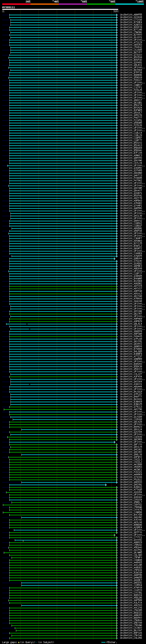The width and height of the screenshot is (146, 644).
Task: Click the label UniRef100_C1MPK4
Action: click(131, 585)
